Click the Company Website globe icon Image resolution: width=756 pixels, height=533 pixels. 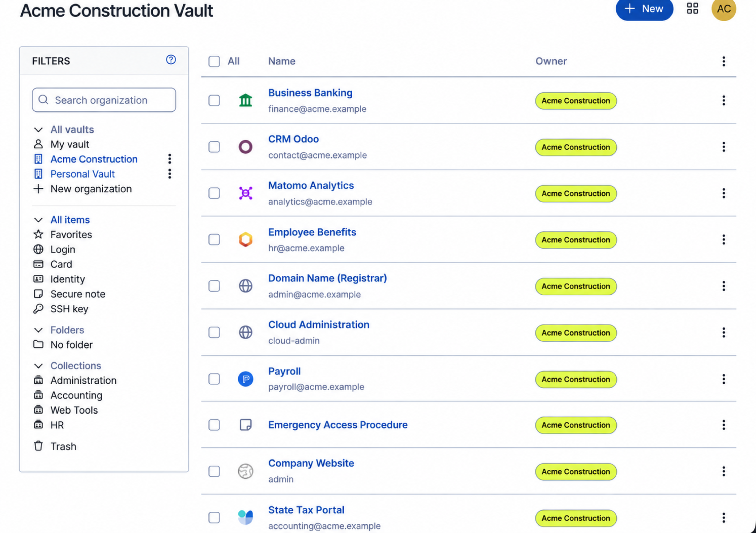coord(245,471)
